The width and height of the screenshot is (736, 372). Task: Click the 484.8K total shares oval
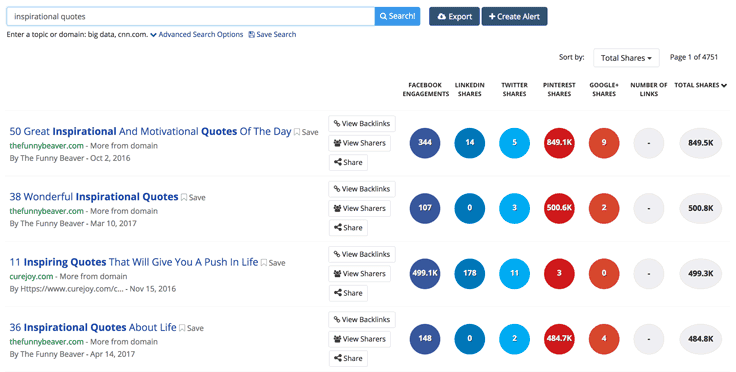pyautogui.click(x=701, y=338)
